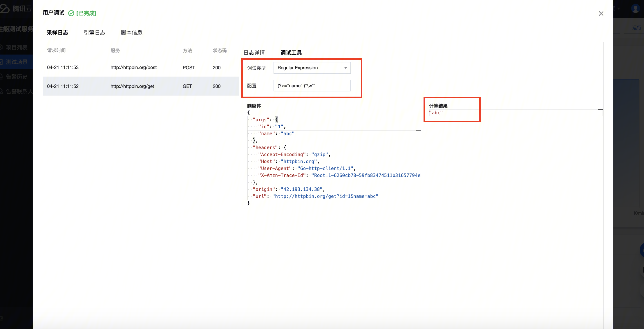This screenshot has height=329, width=644.
Task: Click the 运行 button behind the dialog
Action: click(x=636, y=28)
